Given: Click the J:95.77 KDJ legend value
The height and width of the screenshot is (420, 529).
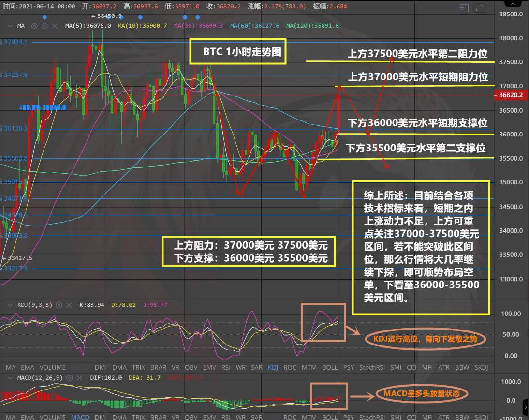Looking at the screenshot, I should click(x=155, y=305).
